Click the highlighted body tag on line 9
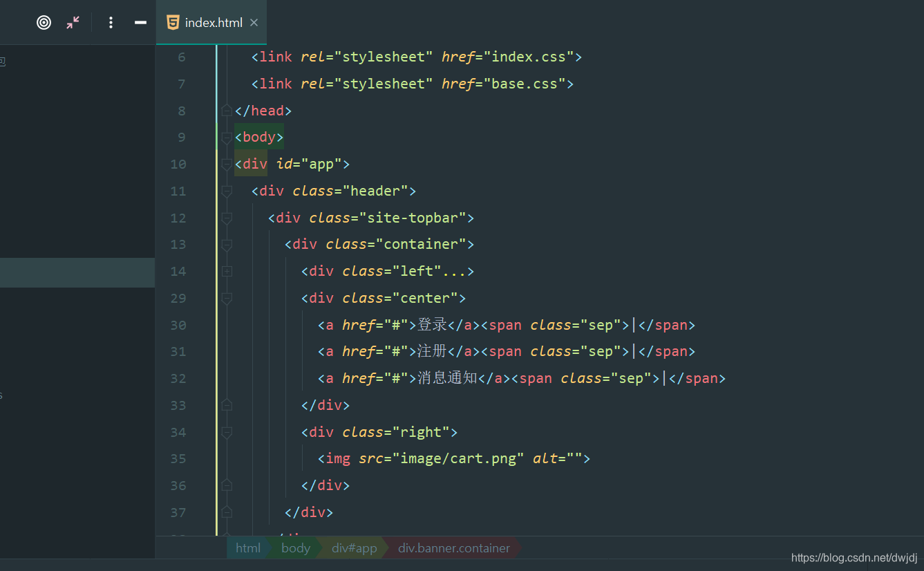 pyautogui.click(x=259, y=137)
